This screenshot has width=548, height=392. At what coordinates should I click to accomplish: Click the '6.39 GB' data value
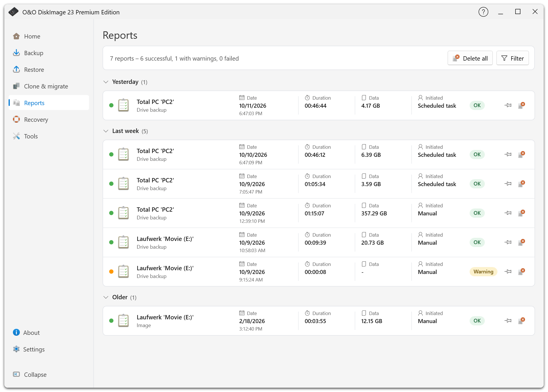(x=371, y=155)
